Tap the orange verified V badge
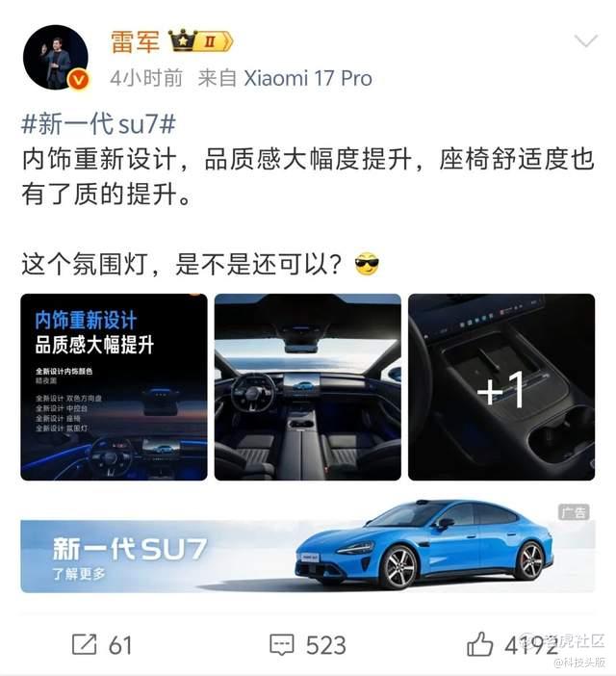 (x=80, y=80)
